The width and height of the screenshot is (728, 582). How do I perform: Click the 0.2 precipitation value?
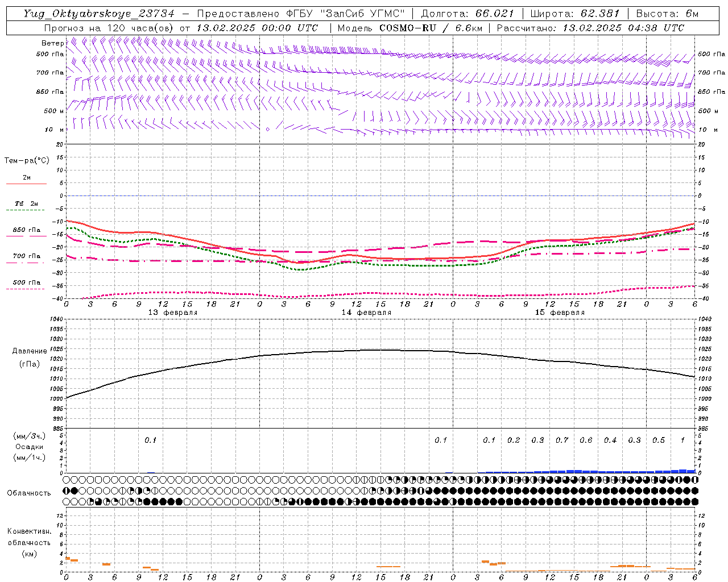pyautogui.click(x=514, y=440)
